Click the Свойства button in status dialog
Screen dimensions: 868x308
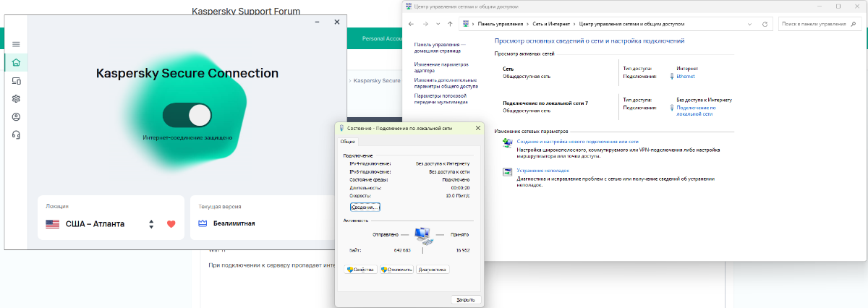tap(360, 270)
